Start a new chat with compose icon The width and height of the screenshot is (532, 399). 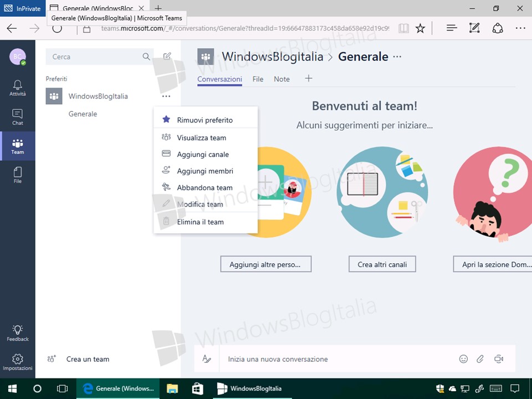(167, 57)
